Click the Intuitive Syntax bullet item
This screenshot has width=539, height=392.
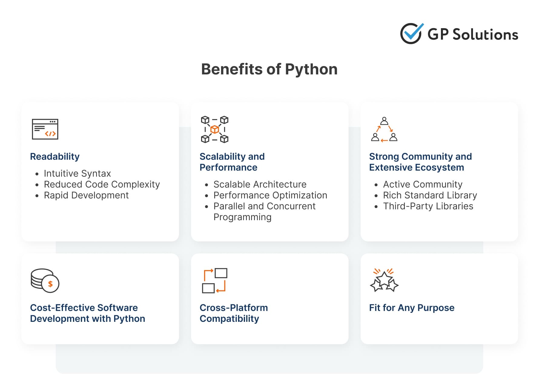(77, 173)
